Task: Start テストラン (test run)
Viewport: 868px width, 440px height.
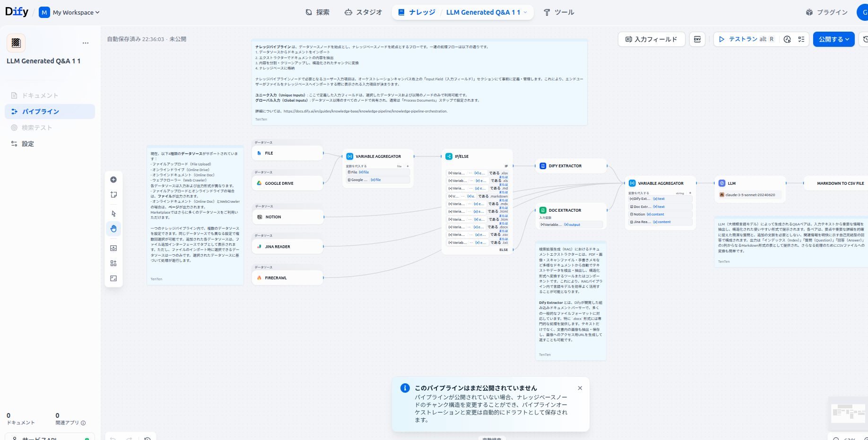Action: pos(746,39)
